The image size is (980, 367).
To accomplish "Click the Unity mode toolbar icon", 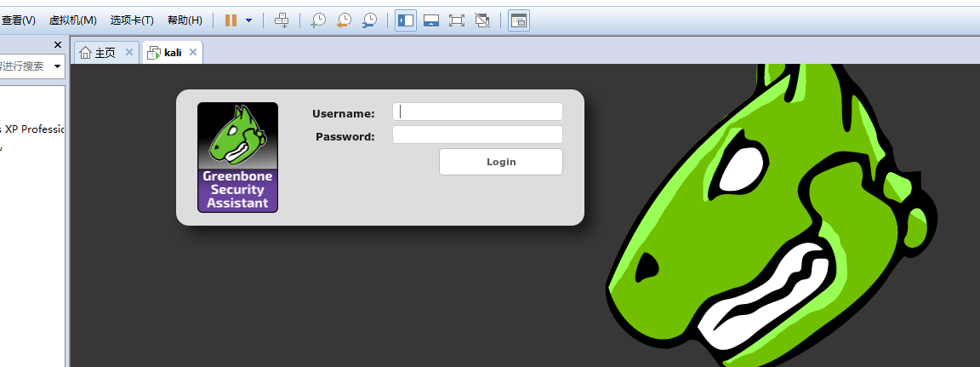I will [481, 20].
